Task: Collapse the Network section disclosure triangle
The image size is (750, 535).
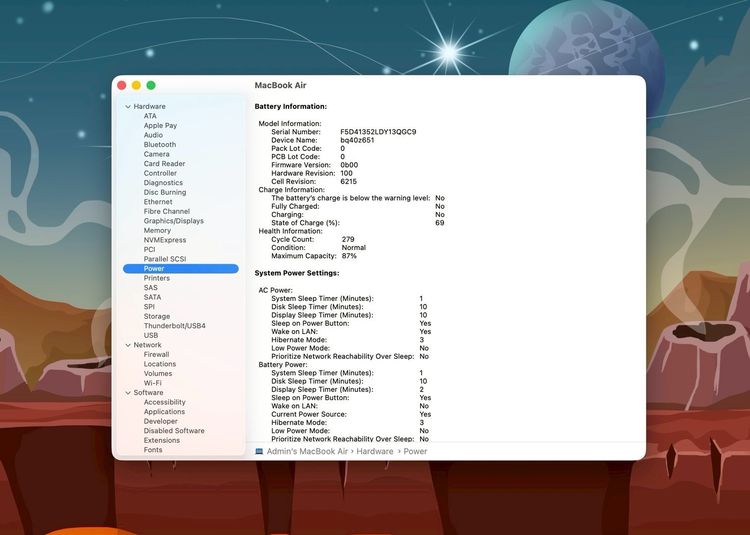Action: pyautogui.click(x=128, y=345)
